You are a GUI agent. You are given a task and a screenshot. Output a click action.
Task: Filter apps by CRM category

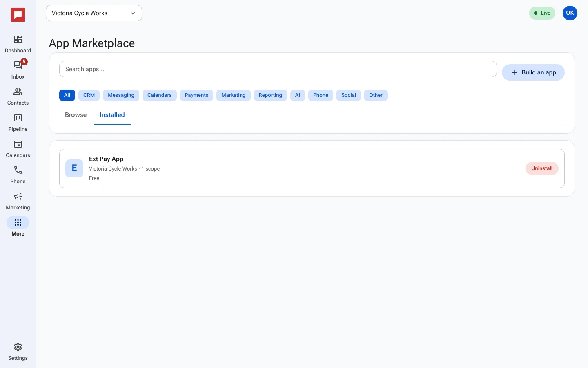(x=89, y=95)
